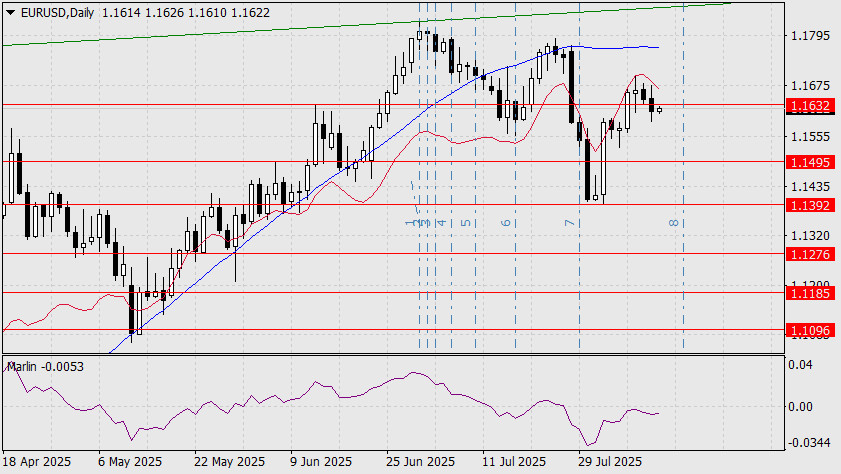Select the EURUSD,Daily chart title text
This screenshot has width=841, height=474.
pos(57,12)
